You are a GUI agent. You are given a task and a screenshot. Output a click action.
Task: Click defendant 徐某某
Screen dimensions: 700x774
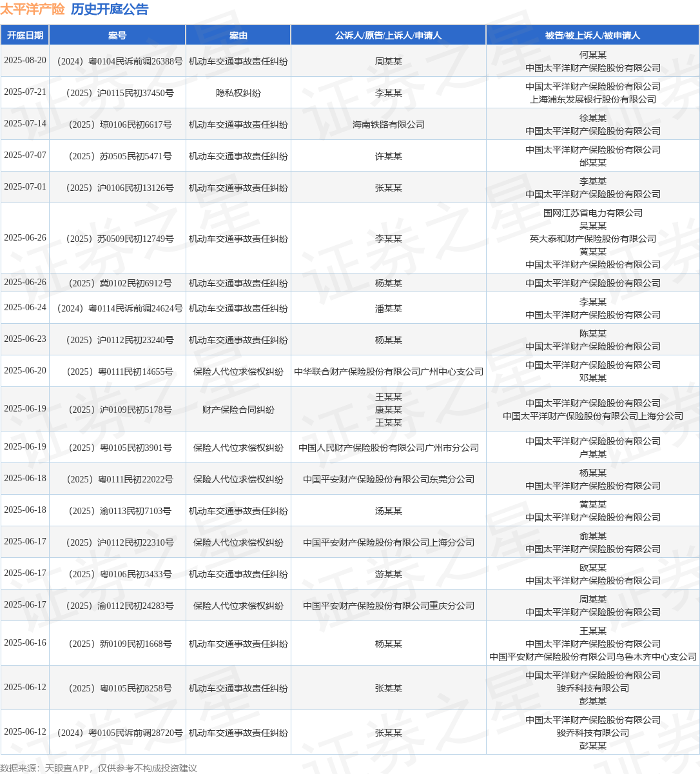pyautogui.click(x=593, y=118)
